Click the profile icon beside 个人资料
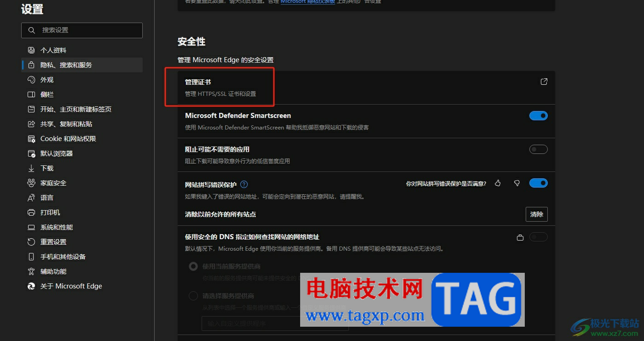644x341 pixels. (x=31, y=50)
